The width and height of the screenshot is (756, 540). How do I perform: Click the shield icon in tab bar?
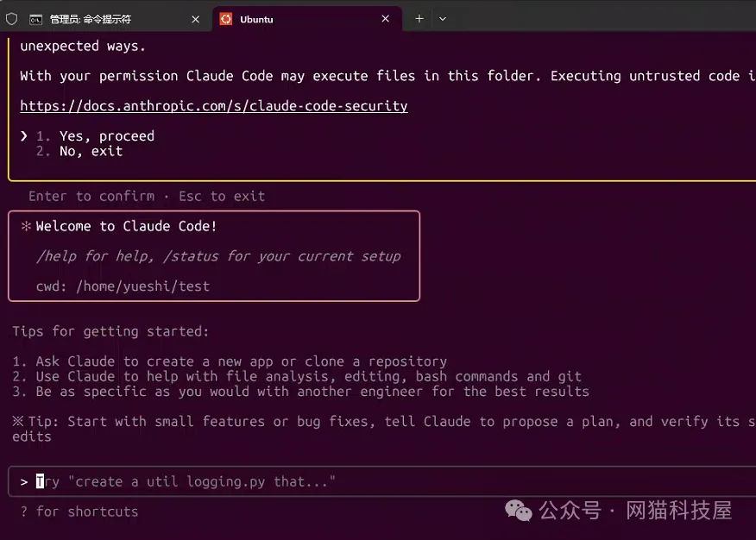11,19
